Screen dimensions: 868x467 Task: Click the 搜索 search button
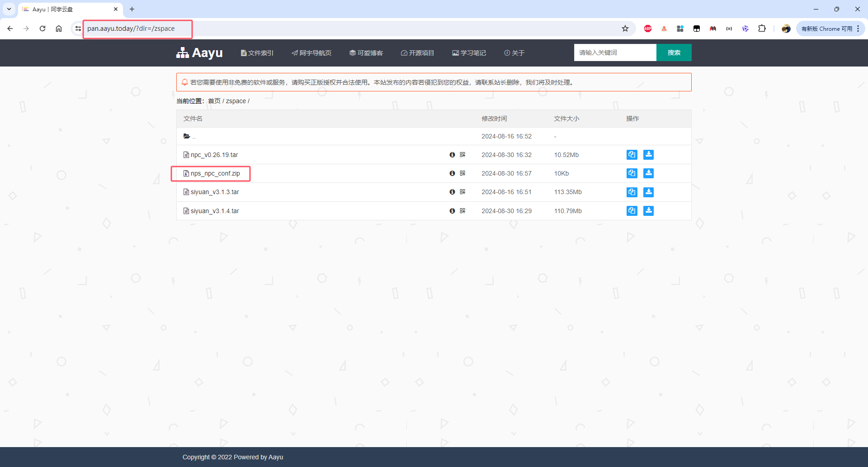click(x=674, y=52)
